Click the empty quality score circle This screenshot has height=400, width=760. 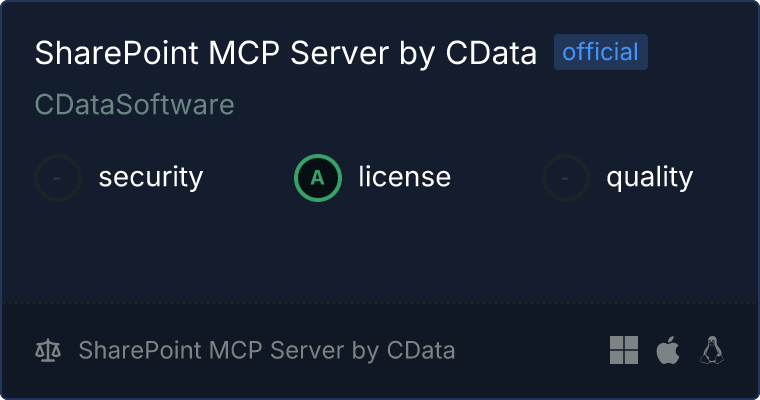(x=566, y=178)
